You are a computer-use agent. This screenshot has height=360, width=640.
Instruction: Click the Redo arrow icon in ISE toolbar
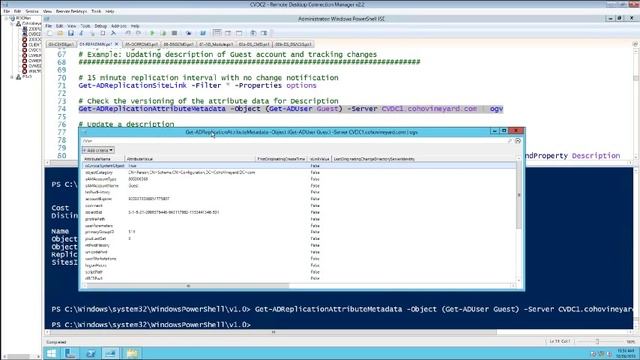coord(138,33)
